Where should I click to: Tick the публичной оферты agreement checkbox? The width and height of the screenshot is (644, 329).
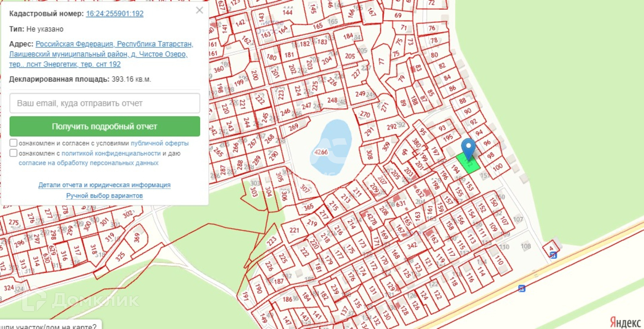tap(13, 143)
